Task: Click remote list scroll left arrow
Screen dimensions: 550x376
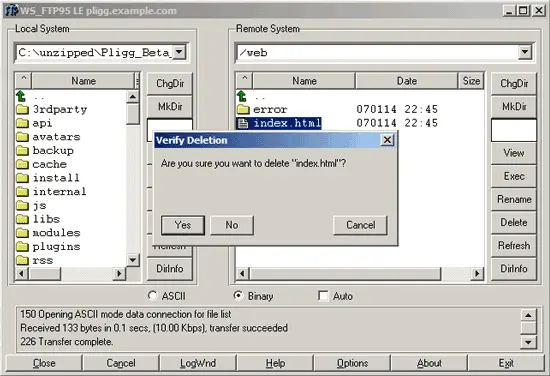Action: point(242,273)
